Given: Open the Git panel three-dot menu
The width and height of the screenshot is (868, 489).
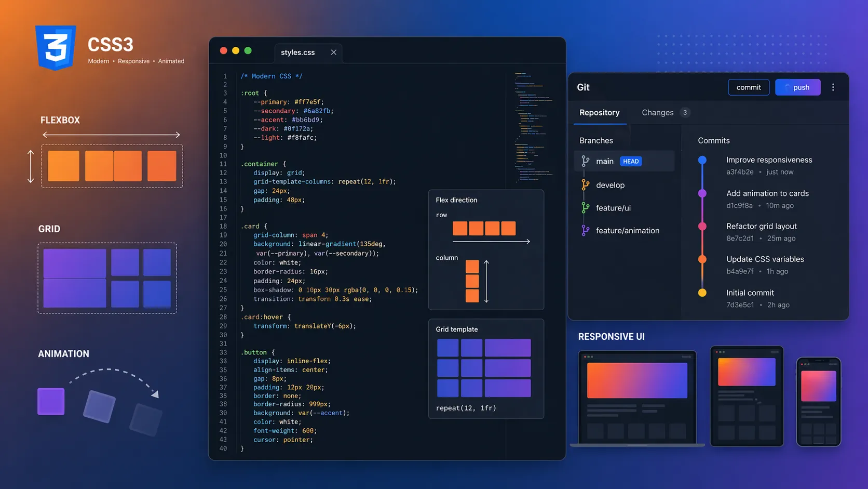Looking at the screenshot, I should point(833,87).
